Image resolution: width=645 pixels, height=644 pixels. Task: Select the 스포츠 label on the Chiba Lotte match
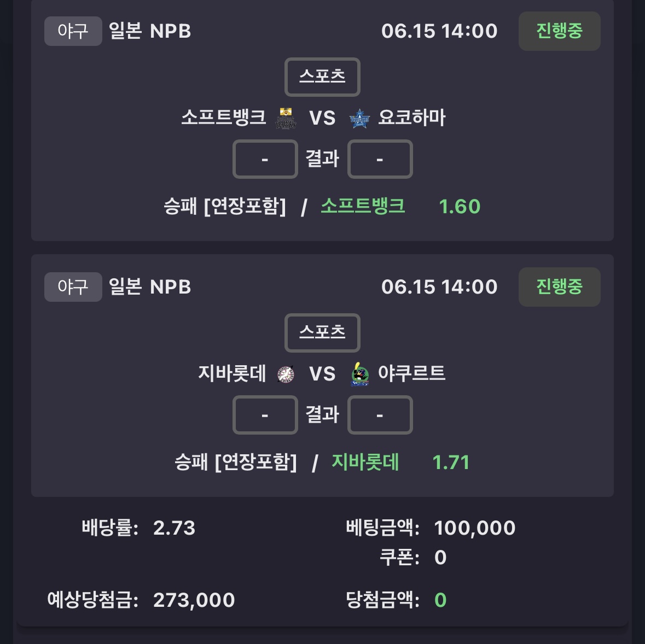pyautogui.click(x=323, y=332)
